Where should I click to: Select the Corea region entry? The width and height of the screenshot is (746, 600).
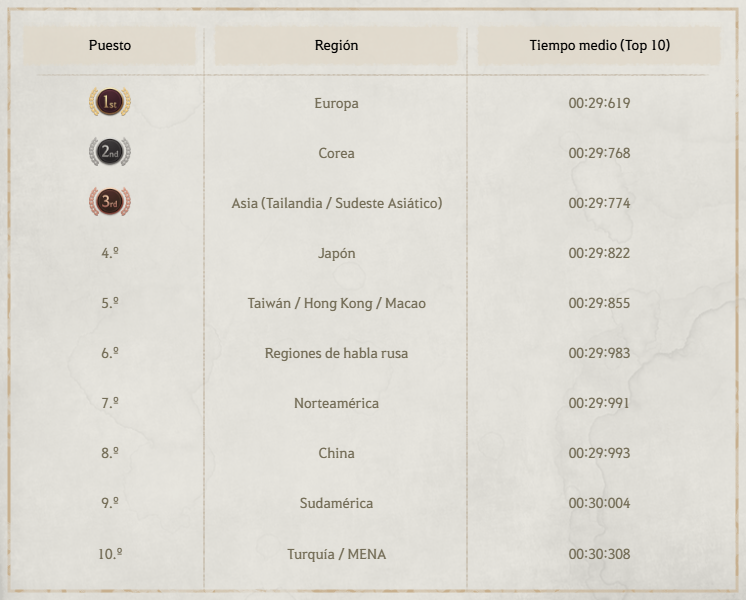pyautogui.click(x=336, y=153)
